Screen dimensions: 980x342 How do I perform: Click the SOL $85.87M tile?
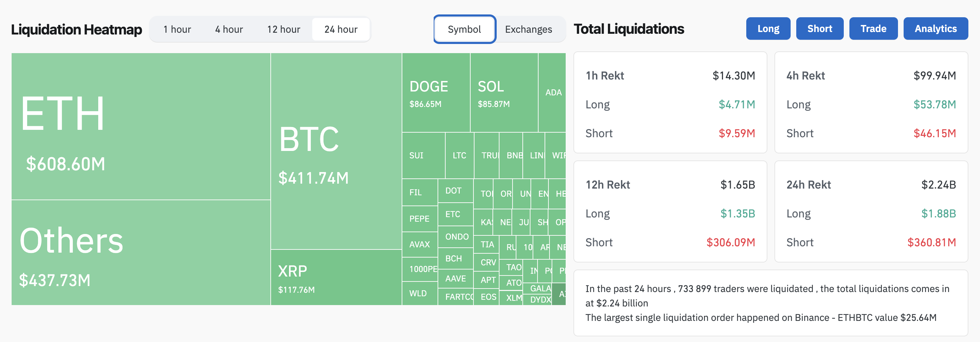click(504, 93)
